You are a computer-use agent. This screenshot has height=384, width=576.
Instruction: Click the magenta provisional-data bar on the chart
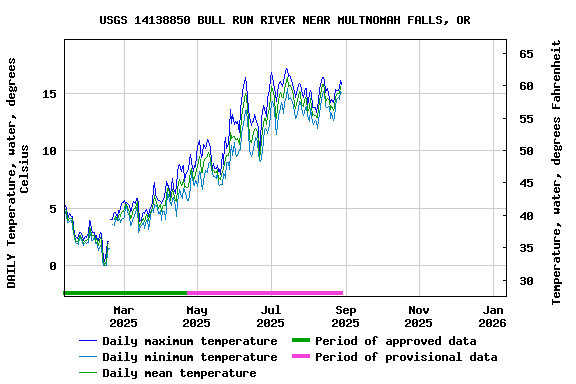[265, 293]
